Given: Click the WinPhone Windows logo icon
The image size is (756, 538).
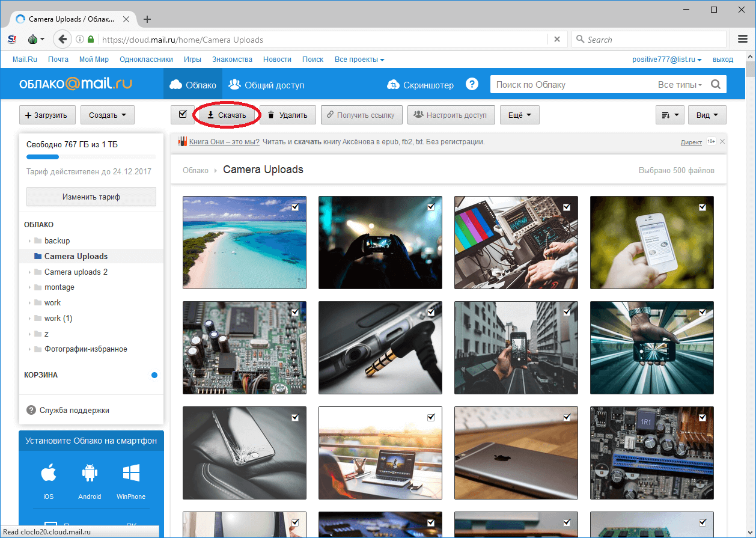Looking at the screenshot, I should pos(131,474).
